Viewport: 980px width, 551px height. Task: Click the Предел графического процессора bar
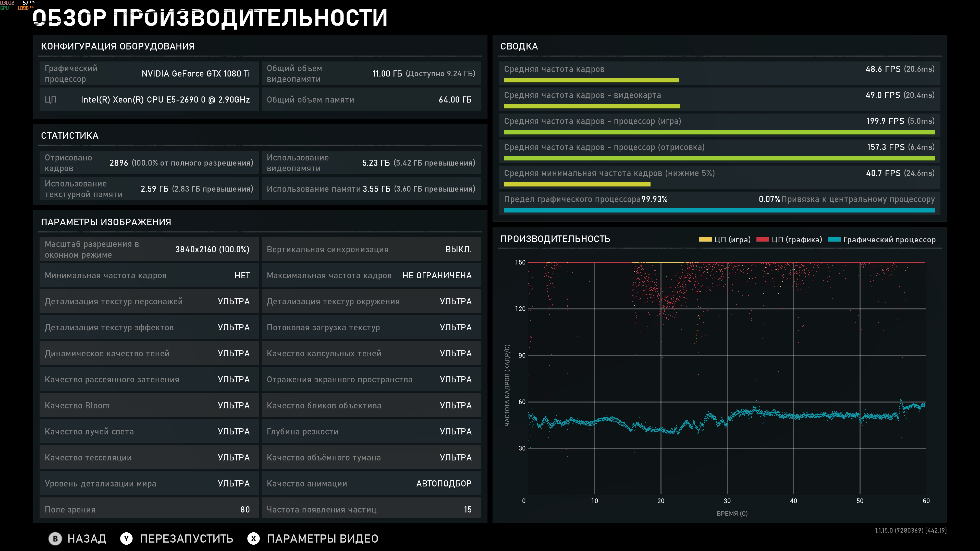[719, 210]
